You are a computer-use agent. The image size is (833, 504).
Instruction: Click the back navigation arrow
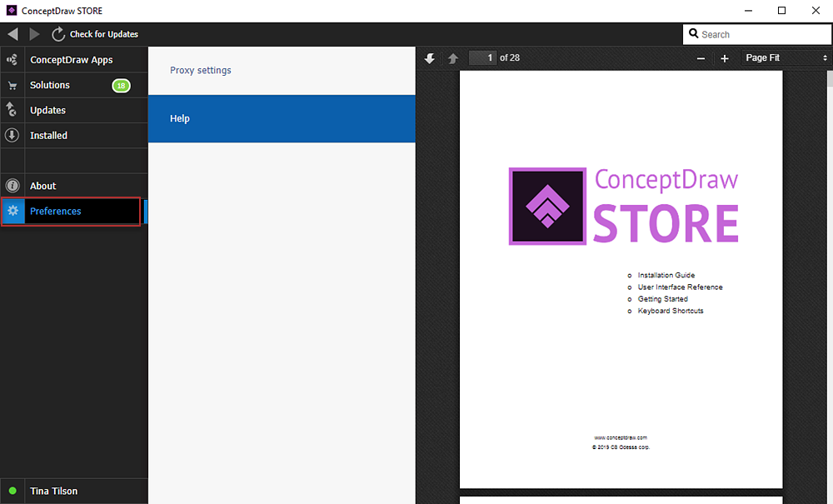(x=12, y=34)
